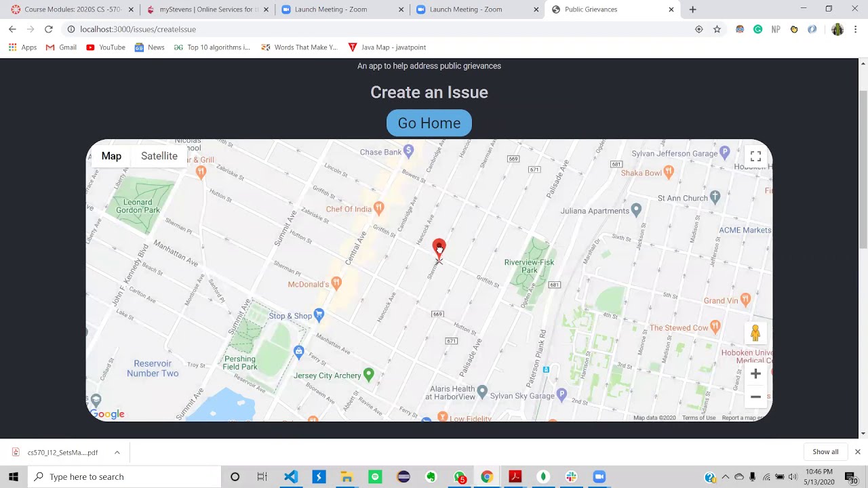Select the Chef Of India restaurant pin
868x488 pixels.
pos(379,208)
